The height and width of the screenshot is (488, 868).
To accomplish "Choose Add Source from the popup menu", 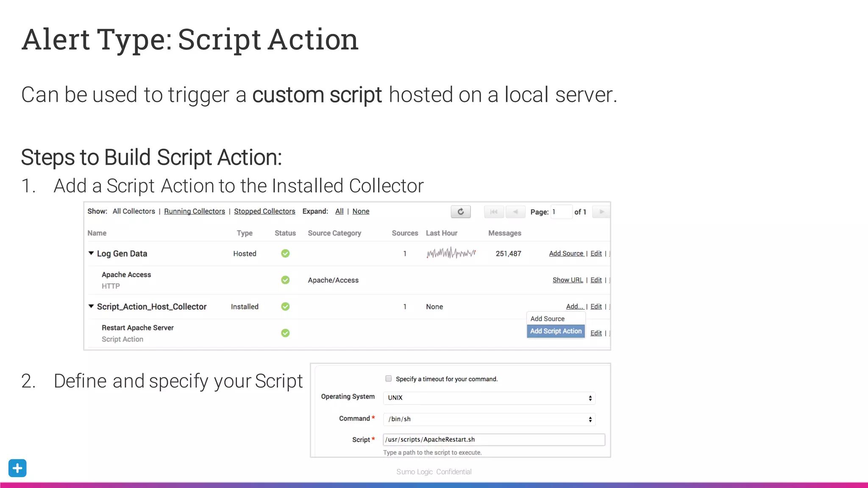I will [548, 319].
